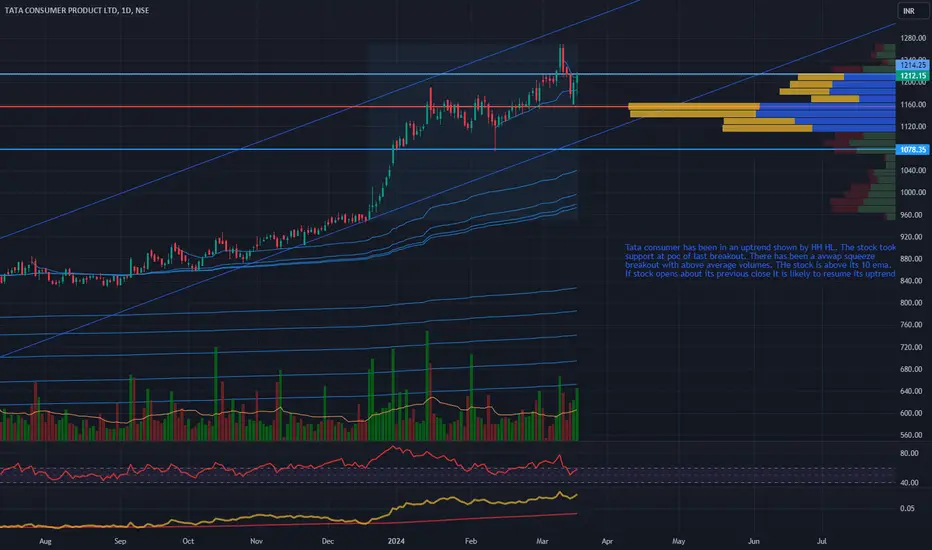The width and height of the screenshot is (932, 550).
Task: Select the 1280.00 price axis value
Action: tap(913, 38)
